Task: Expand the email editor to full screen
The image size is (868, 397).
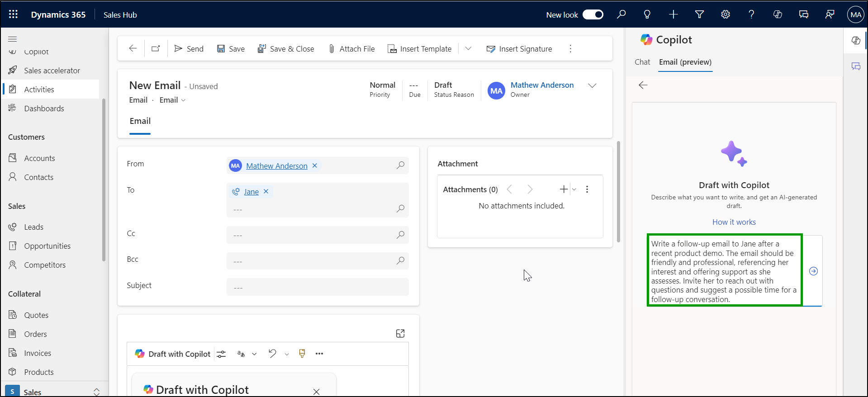Action: (x=400, y=333)
